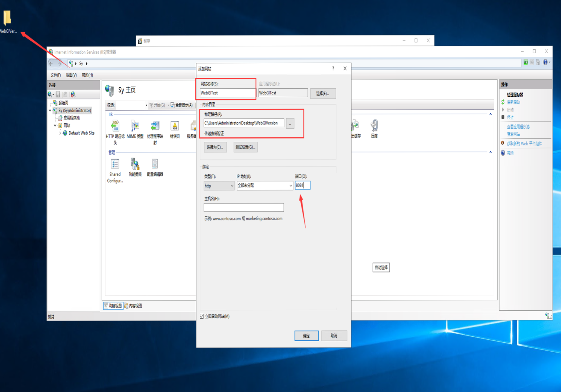Click the physical path browse button
The width and height of the screenshot is (561, 392).
pos(290,123)
